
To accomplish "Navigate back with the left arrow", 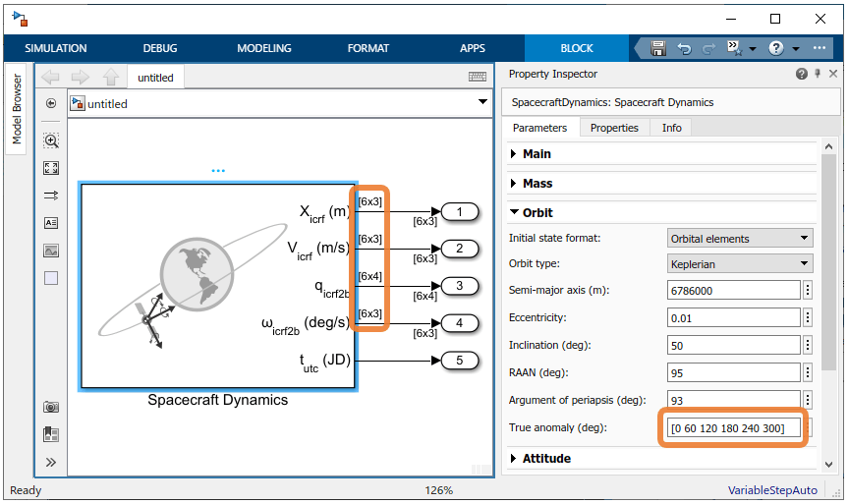I will (50, 78).
